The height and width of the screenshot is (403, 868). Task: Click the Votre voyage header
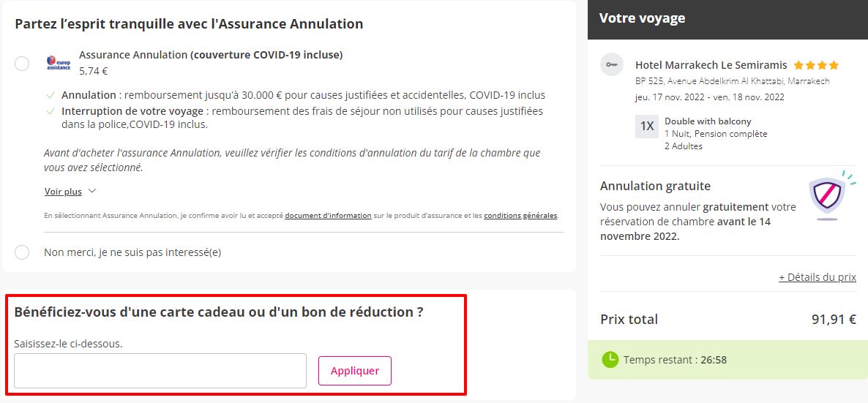642,18
